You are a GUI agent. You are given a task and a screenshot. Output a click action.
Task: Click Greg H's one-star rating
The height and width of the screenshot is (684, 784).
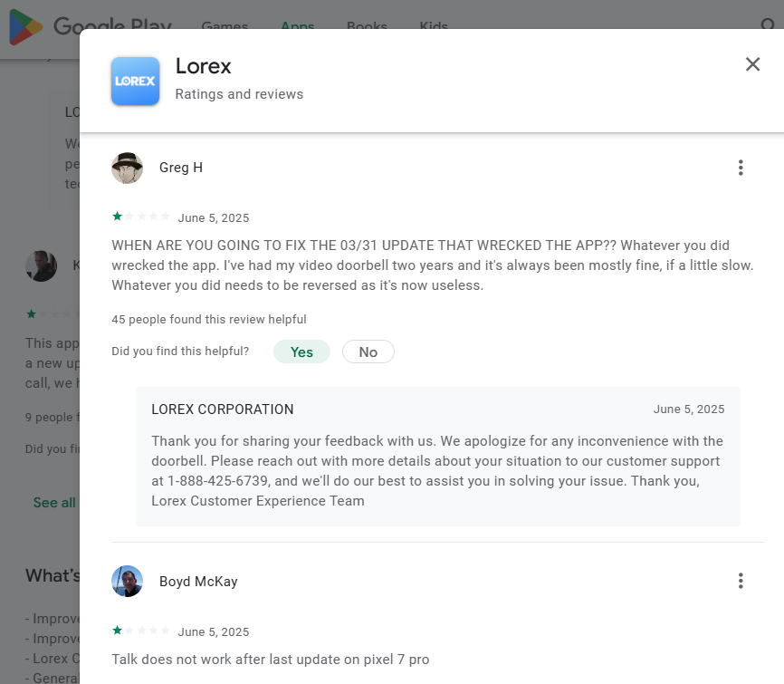point(140,217)
